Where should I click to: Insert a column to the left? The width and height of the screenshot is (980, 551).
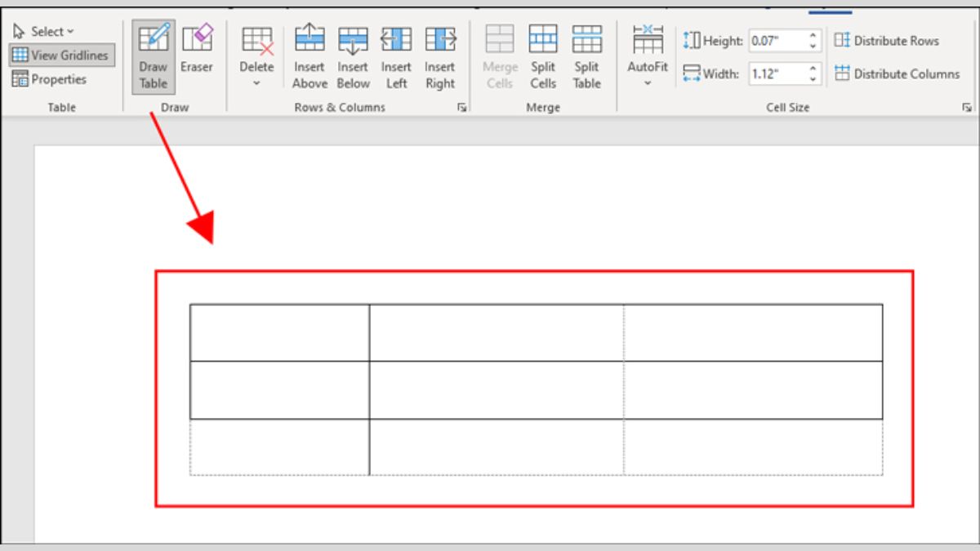[x=396, y=56]
